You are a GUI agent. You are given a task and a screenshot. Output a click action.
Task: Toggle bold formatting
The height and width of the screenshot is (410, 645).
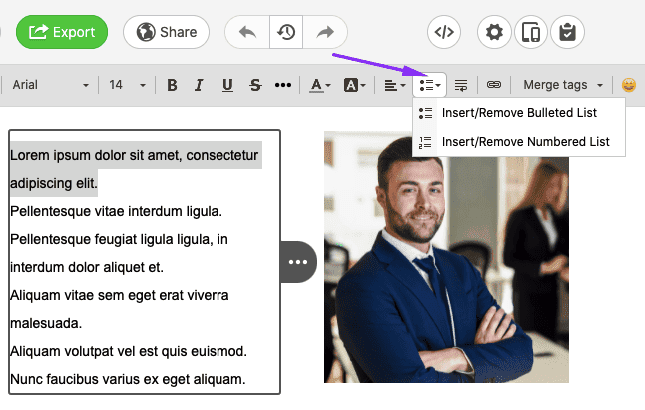[x=172, y=85]
